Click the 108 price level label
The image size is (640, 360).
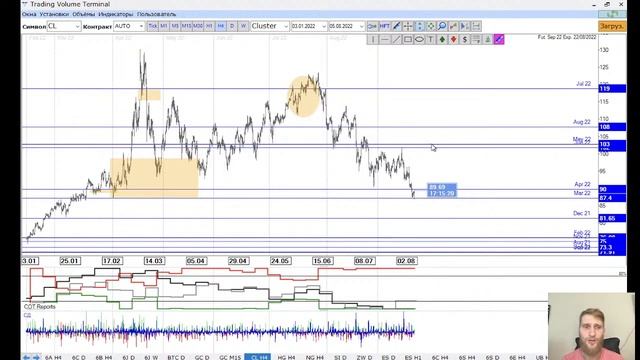tap(612, 127)
